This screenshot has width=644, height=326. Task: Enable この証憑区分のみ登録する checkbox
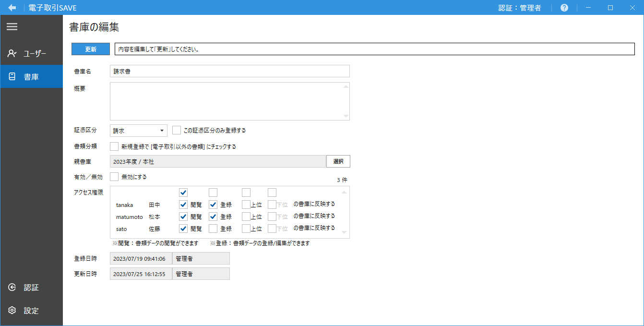click(177, 130)
